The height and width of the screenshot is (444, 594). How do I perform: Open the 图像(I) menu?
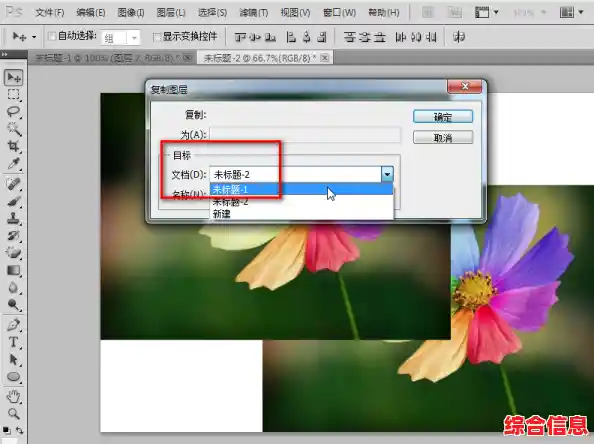131,13
